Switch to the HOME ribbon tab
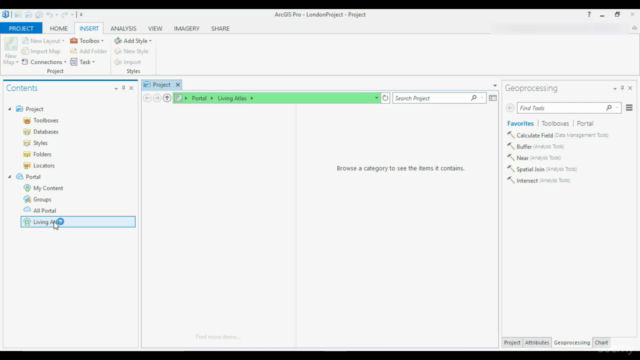Viewport: 640px width, 360px height. pos(58,28)
